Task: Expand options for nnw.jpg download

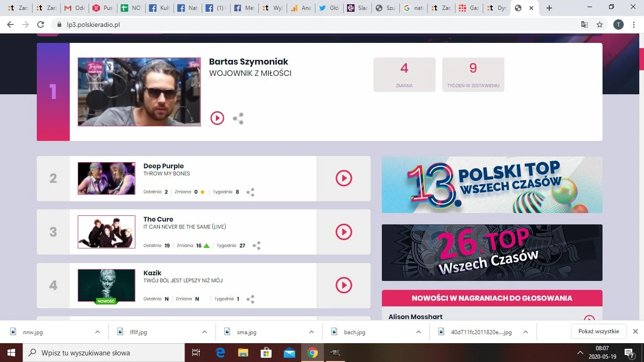Action: (x=98, y=332)
